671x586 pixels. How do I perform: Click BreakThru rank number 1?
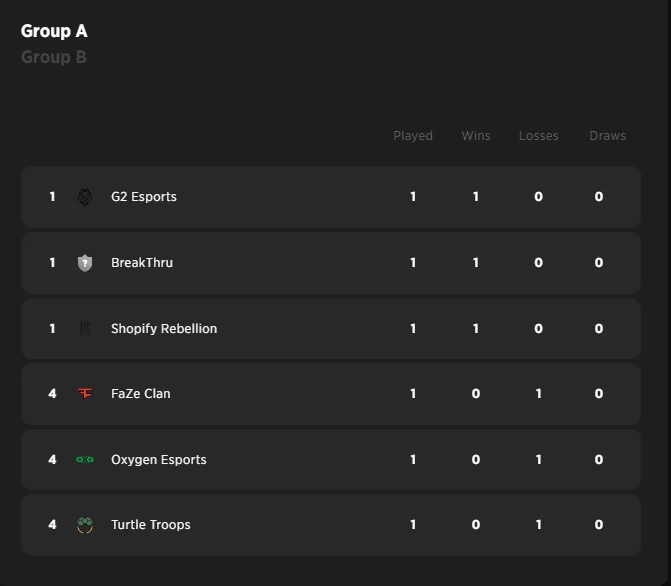(52, 262)
